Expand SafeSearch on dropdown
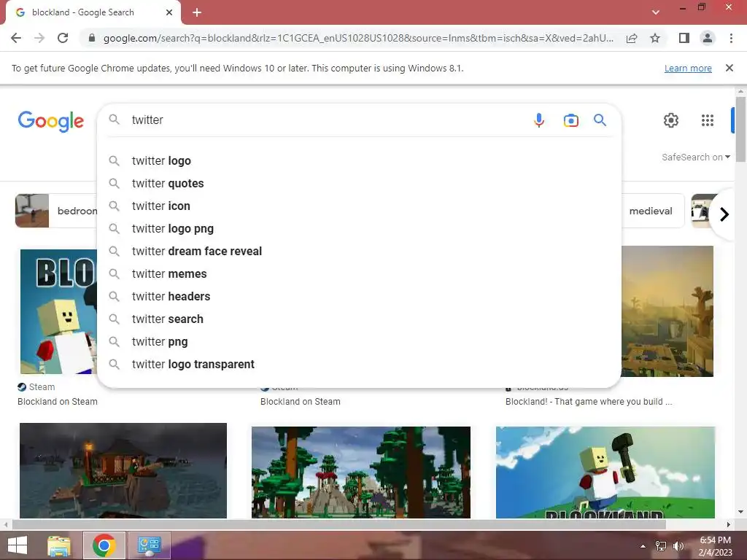The width and height of the screenshot is (747, 560). (695, 157)
